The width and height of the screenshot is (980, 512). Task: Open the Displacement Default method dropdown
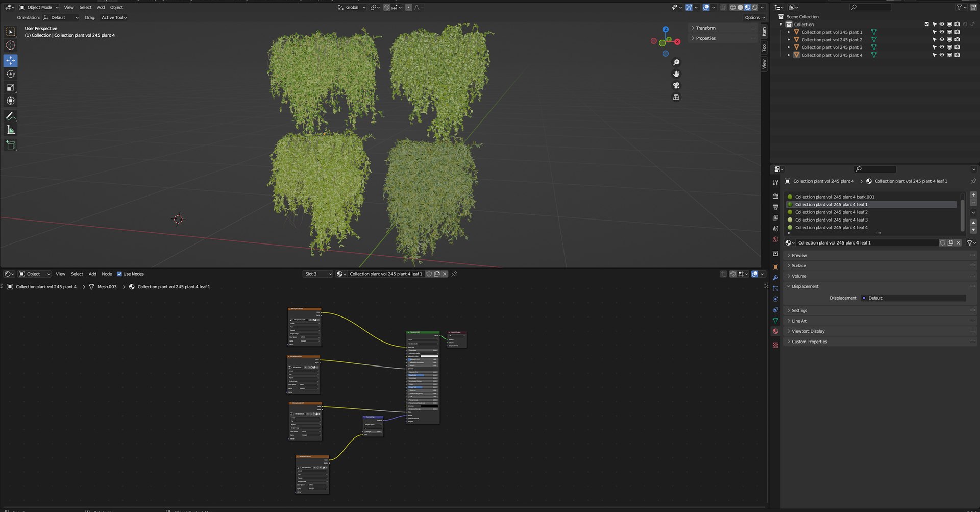click(x=913, y=298)
